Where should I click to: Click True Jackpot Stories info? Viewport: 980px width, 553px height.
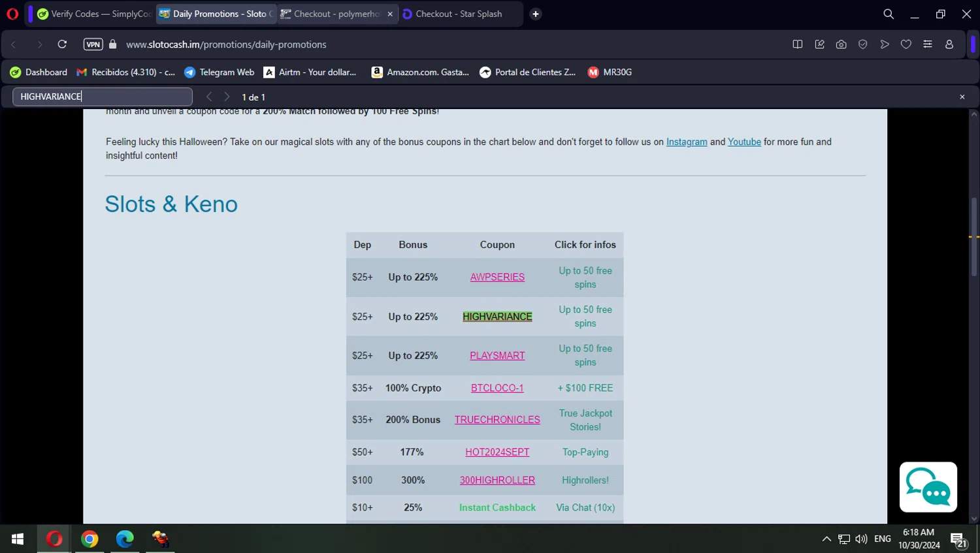click(585, 420)
